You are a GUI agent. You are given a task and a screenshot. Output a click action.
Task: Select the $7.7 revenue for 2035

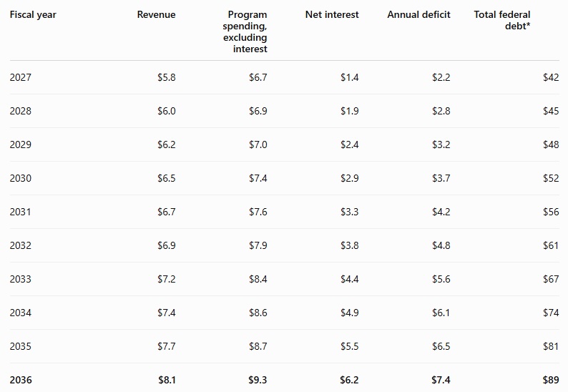tap(167, 347)
